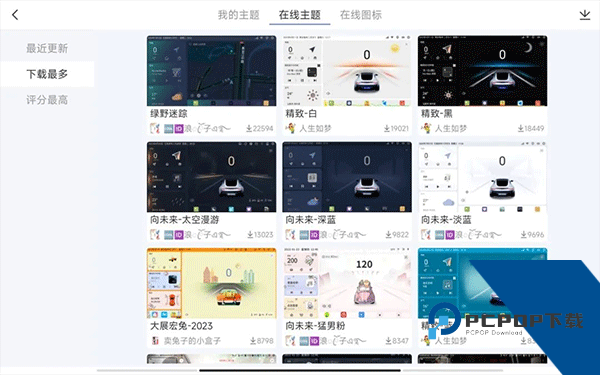600x375 pixels.
Task: Open 向未来-太空漫游 theme thumbnail
Action: (211, 177)
